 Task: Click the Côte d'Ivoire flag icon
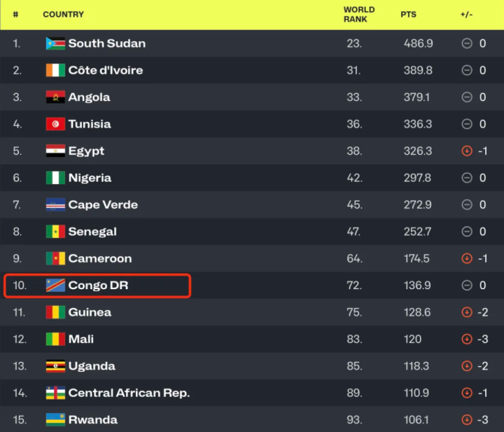point(55,70)
